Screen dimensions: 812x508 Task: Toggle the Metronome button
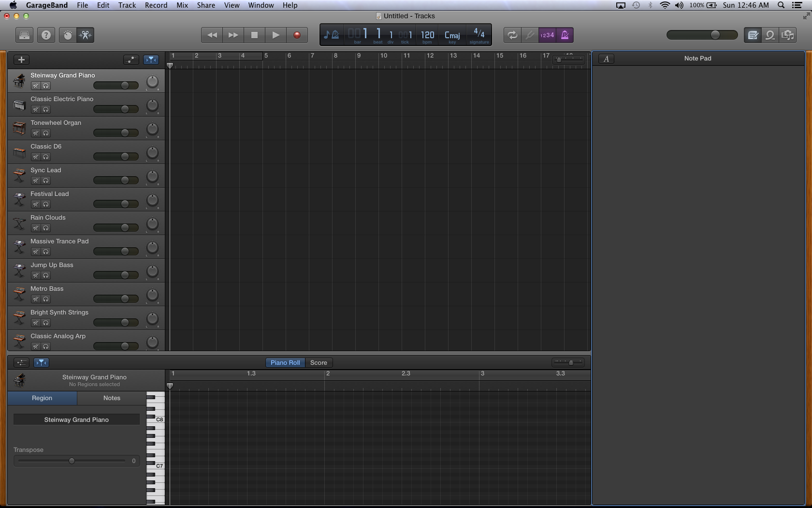(565, 35)
